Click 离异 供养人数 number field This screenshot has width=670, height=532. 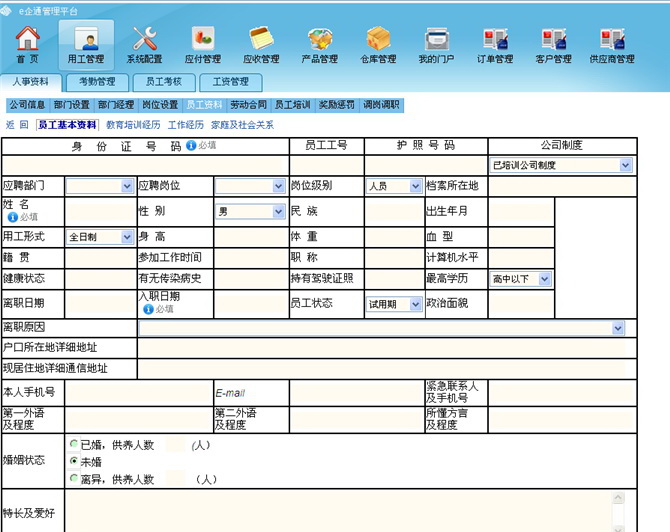pyautogui.click(x=175, y=479)
